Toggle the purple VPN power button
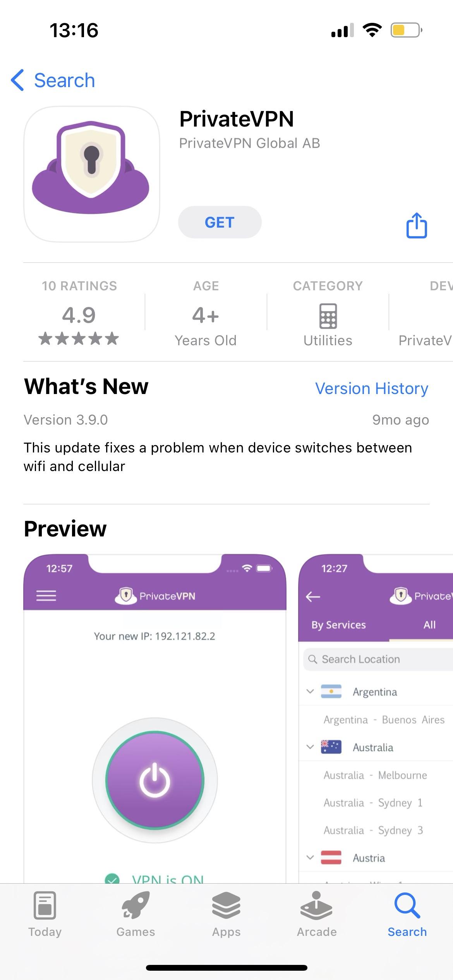 pos(155,780)
